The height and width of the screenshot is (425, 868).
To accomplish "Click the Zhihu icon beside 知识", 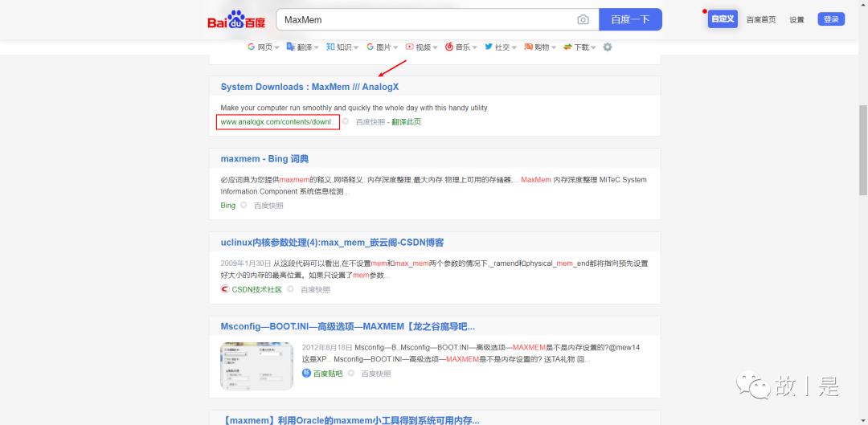I will pyautogui.click(x=330, y=47).
